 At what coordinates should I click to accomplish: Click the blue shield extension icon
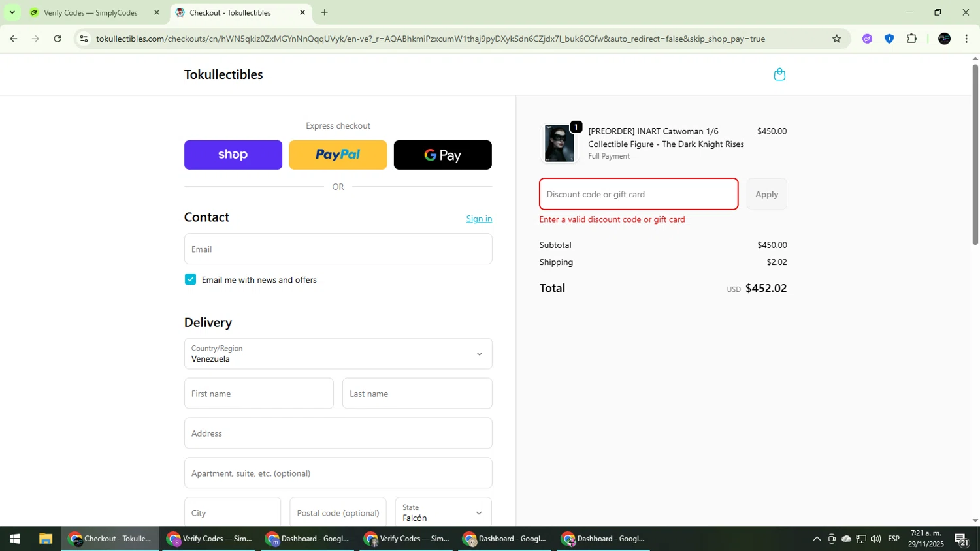pyautogui.click(x=889, y=39)
